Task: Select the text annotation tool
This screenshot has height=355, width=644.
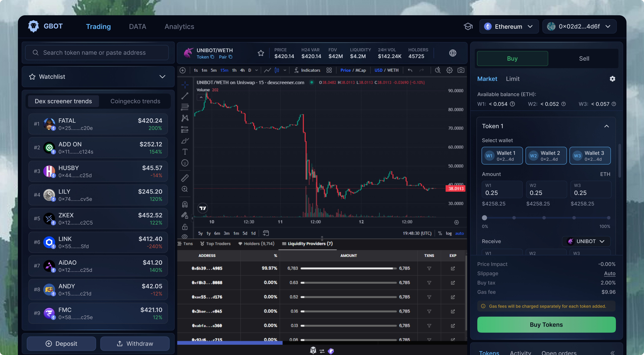Action: 185,152
